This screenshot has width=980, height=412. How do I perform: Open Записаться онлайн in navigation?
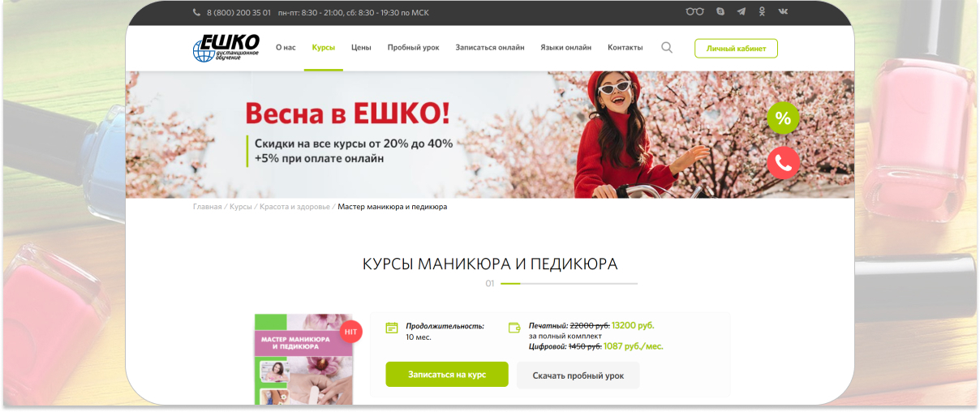tap(490, 48)
